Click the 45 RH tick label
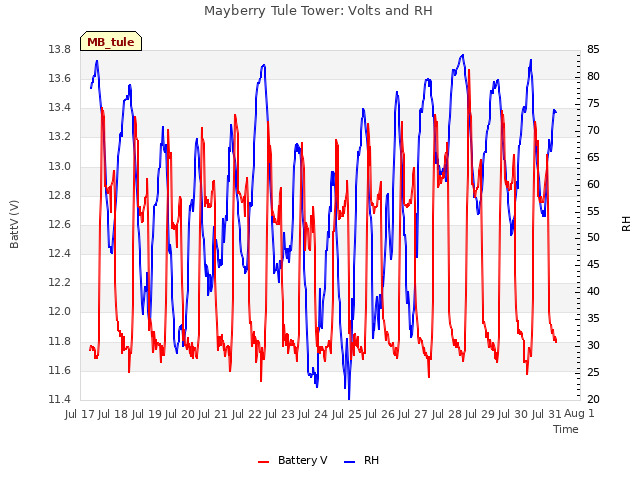The height and width of the screenshot is (480, 640). (x=593, y=265)
